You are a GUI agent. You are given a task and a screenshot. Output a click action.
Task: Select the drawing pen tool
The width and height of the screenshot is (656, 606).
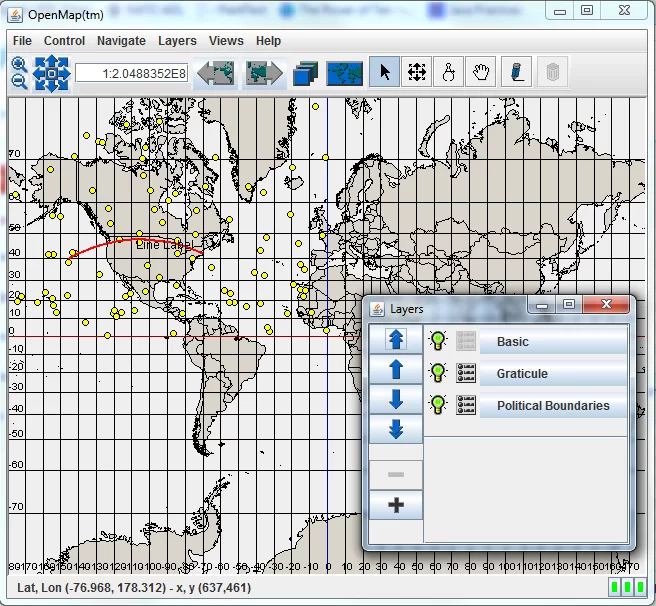(517, 72)
